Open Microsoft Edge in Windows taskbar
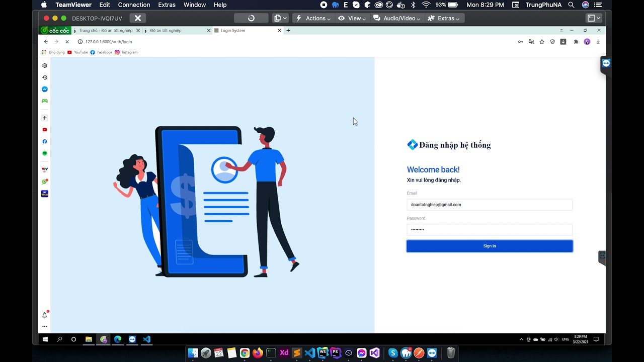The image size is (644, 362). [x=118, y=339]
